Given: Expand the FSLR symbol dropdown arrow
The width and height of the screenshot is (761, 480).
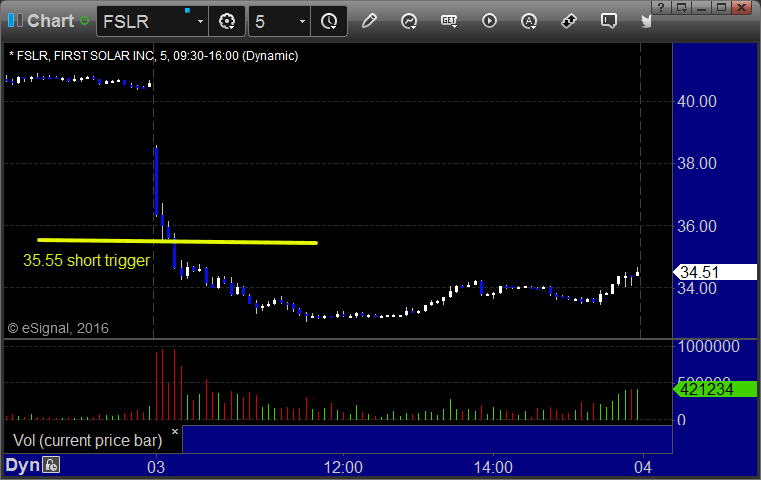Looking at the screenshot, I should tap(200, 21).
